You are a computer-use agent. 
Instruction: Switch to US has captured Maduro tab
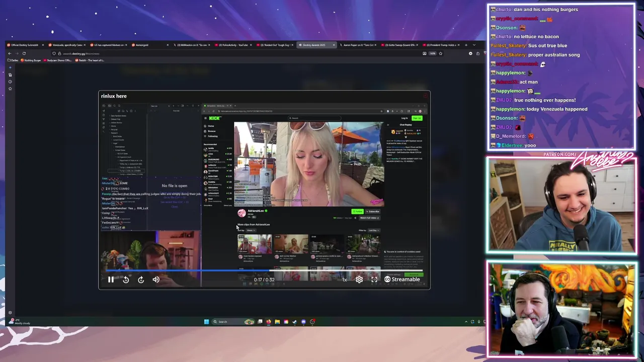click(109, 45)
